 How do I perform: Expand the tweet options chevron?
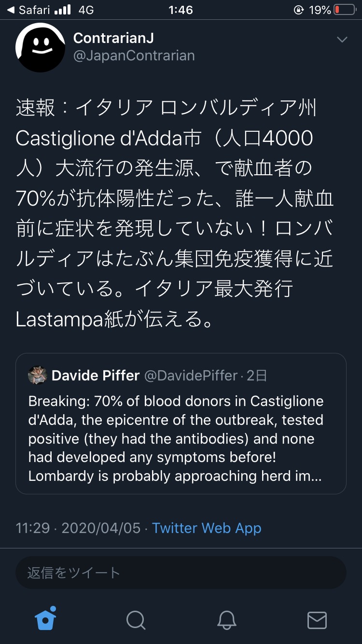click(x=342, y=40)
